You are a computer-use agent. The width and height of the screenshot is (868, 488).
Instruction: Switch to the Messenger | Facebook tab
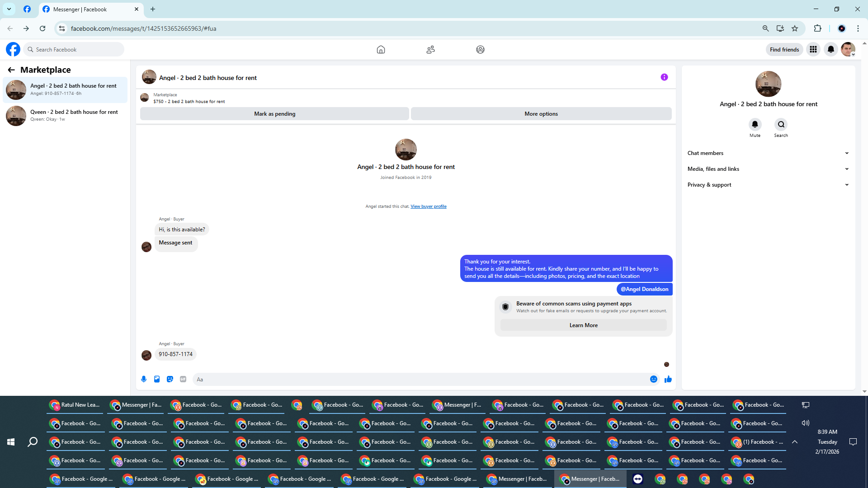pos(90,9)
